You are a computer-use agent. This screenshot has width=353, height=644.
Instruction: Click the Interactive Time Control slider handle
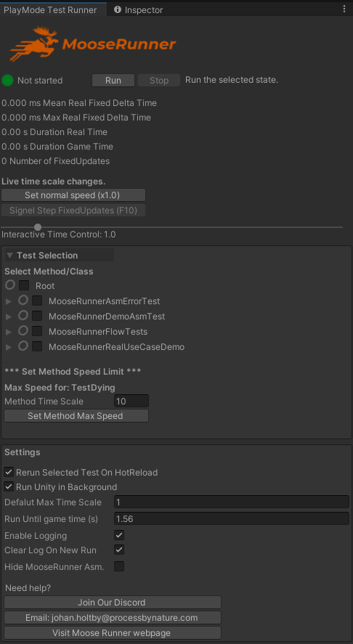pyautogui.click(x=38, y=227)
